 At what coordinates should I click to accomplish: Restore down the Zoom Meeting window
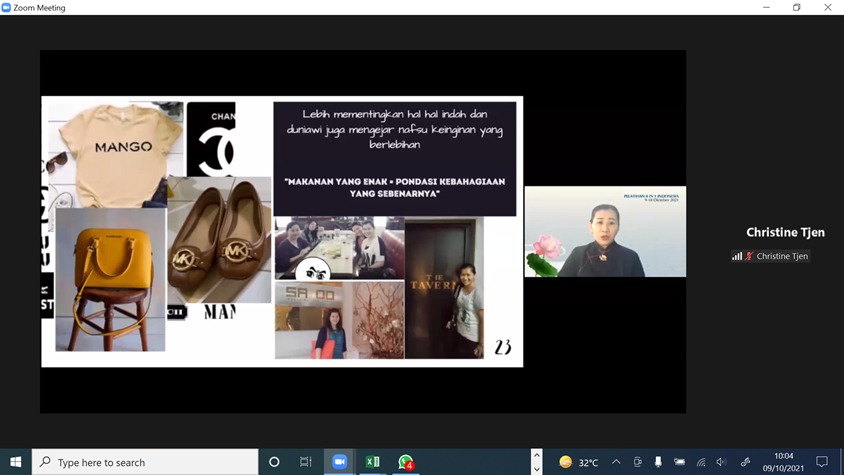797,8
